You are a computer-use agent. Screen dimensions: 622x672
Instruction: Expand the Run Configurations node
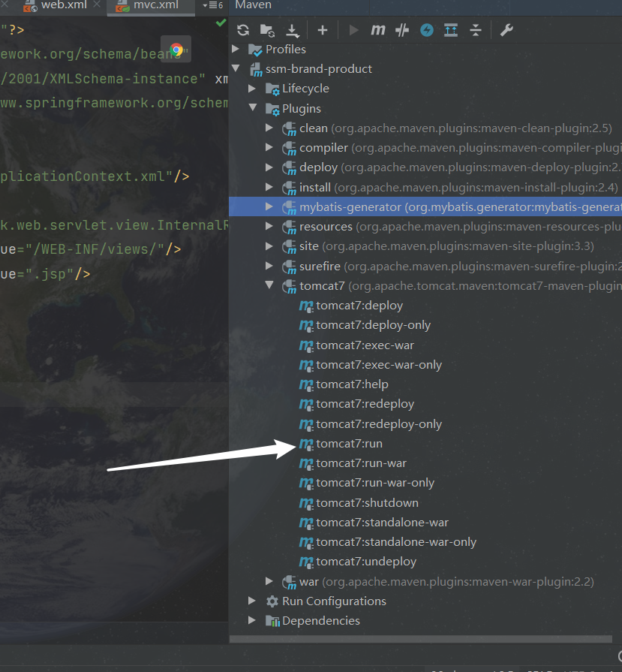[252, 601]
